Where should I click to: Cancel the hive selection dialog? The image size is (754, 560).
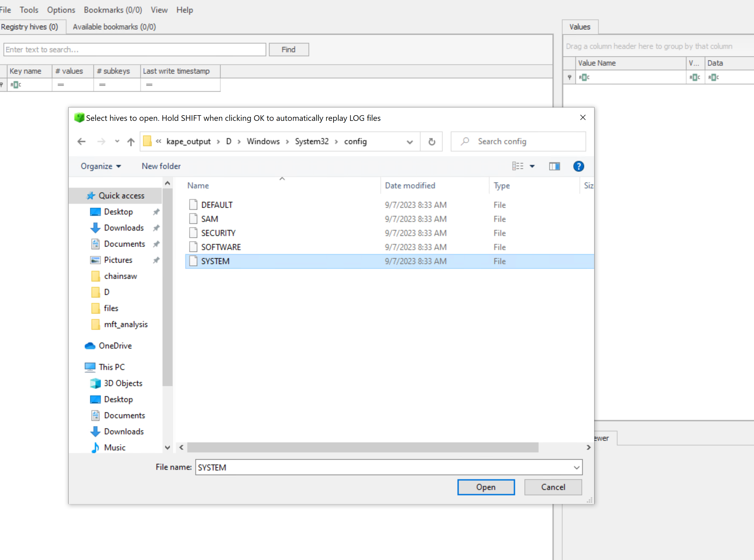click(553, 487)
